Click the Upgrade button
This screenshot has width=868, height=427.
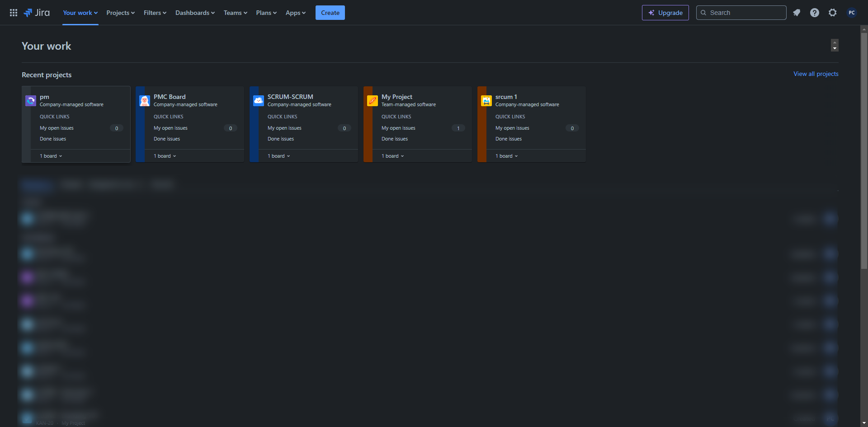665,13
